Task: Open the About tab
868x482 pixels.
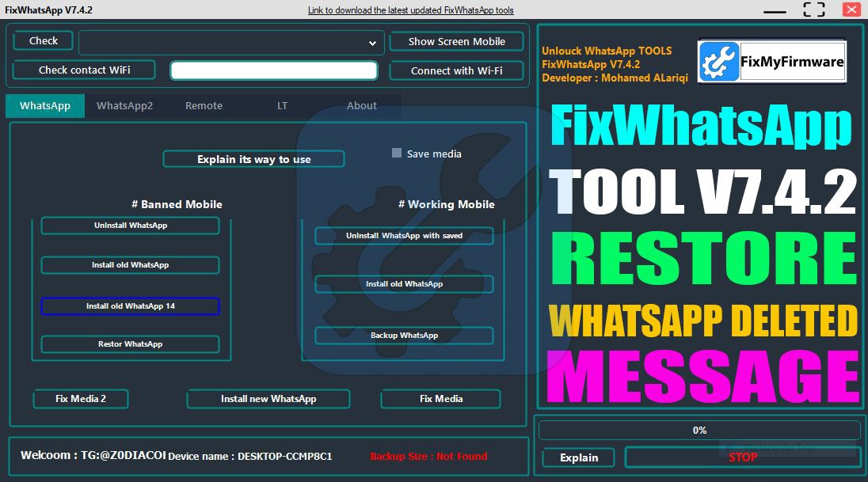Action: pos(362,106)
